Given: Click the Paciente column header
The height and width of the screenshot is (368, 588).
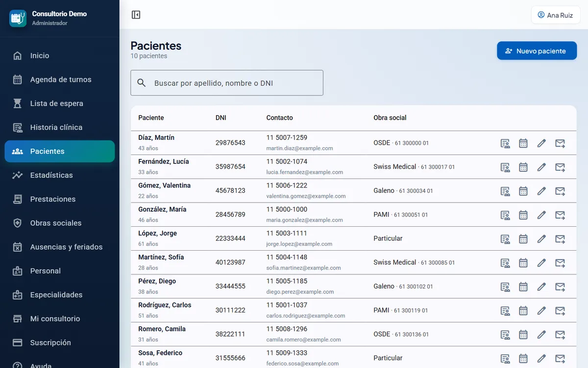Looking at the screenshot, I should 151,118.
